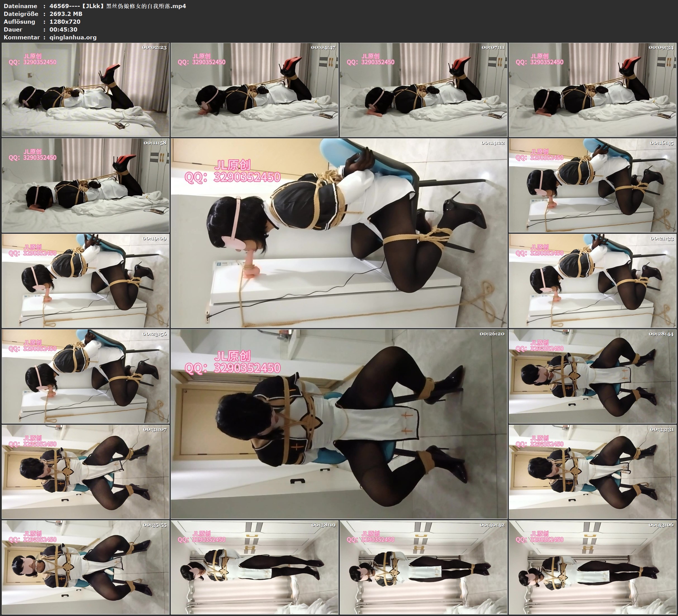Select the thumbnail timestamped 00:07:11
The image size is (678, 616).
424,90
